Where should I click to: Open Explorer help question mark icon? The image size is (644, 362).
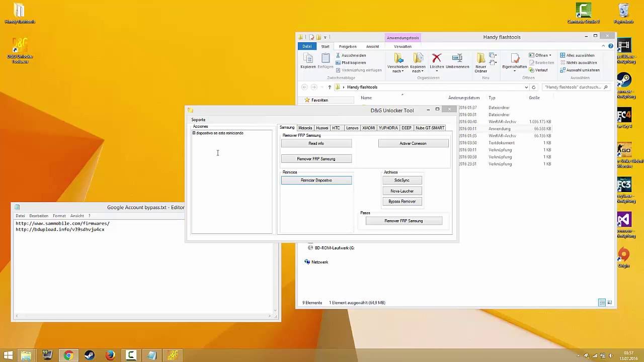[x=611, y=46]
